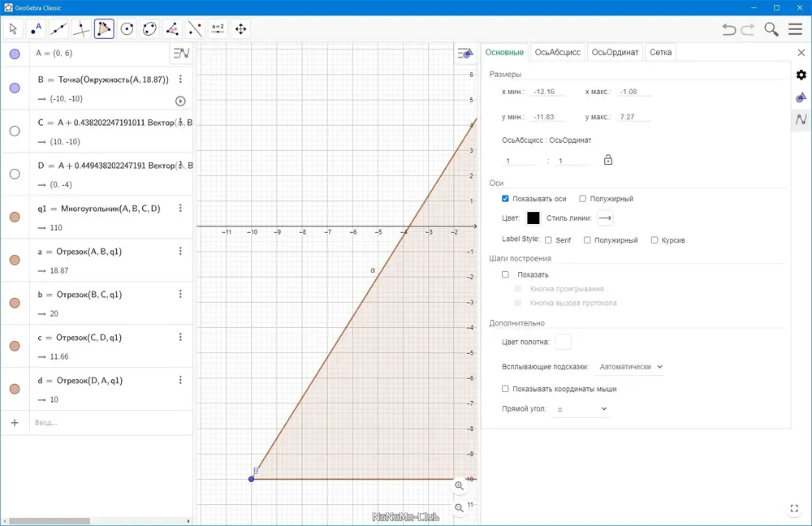Toggle visibility of point C
Image resolution: width=812 pixels, height=526 pixels.
(x=15, y=131)
